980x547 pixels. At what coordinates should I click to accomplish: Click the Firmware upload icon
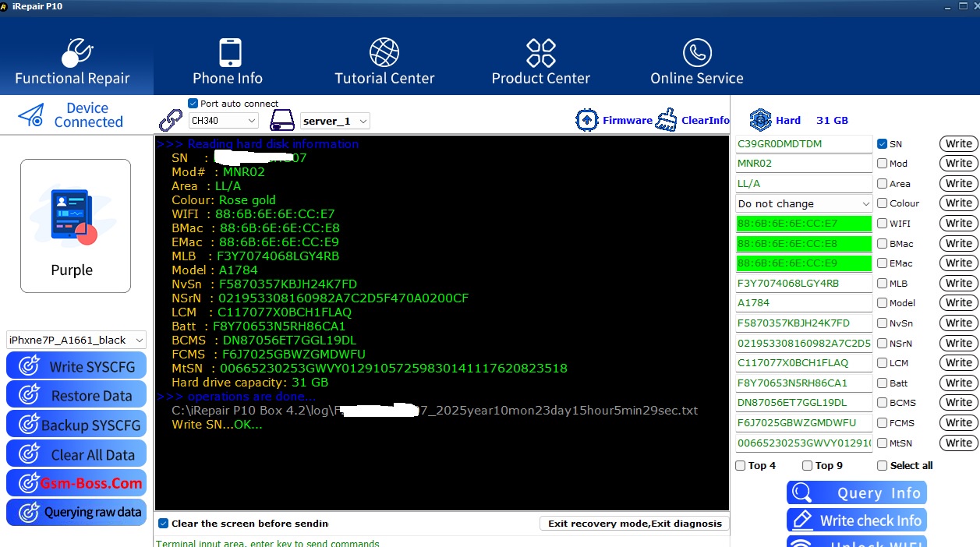click(586, 120)
